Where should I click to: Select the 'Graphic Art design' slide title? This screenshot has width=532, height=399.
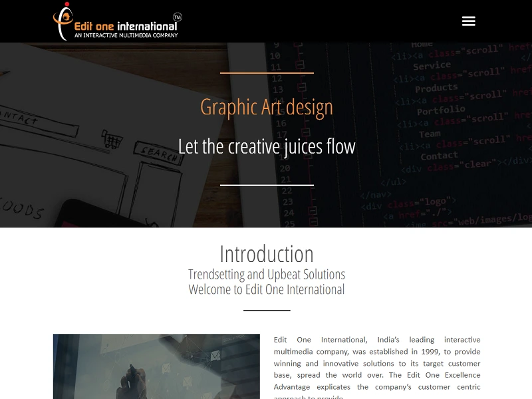click(266, 107)
